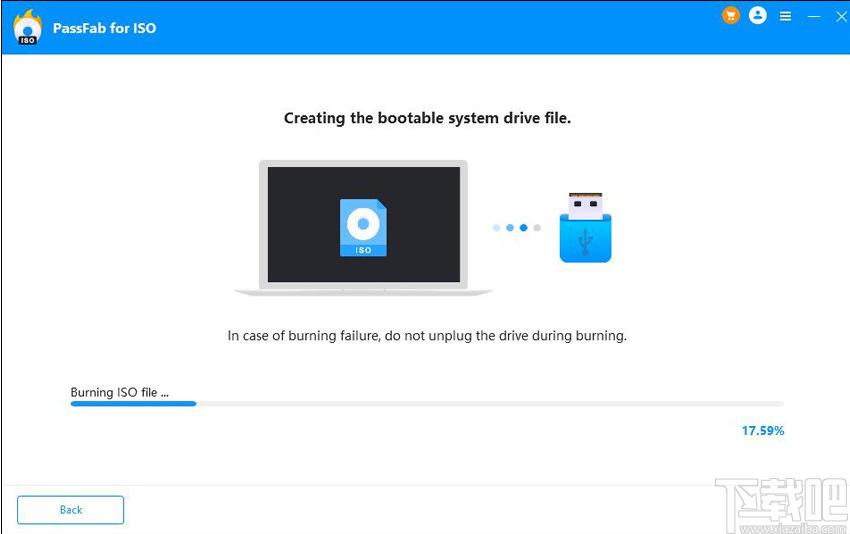Click the "Creating the bootable system drive file" heading
This screenshot has width=850, height=534.
427,118
